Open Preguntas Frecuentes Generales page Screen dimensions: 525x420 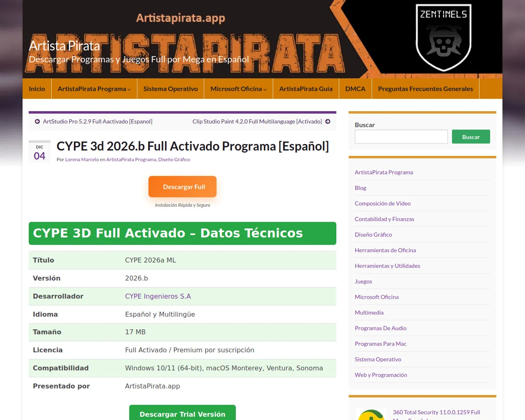(x=425, y=89)
